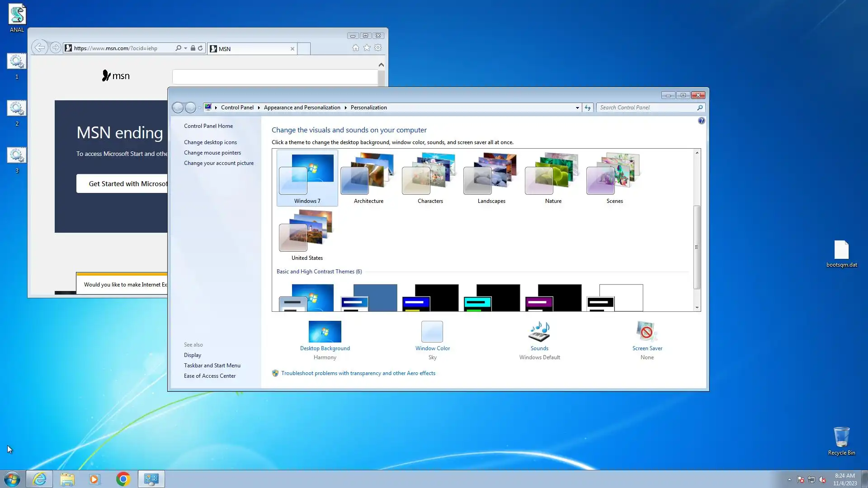Open the Recycle Bin
This screenshot has height=488, width=868.
point(841,437)
